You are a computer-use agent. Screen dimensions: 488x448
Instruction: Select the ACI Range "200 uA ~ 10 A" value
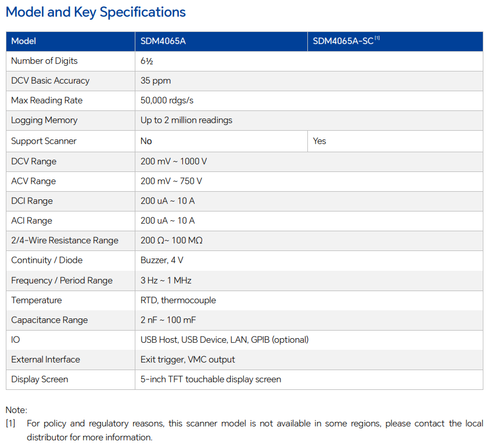(x=167, y=221)
